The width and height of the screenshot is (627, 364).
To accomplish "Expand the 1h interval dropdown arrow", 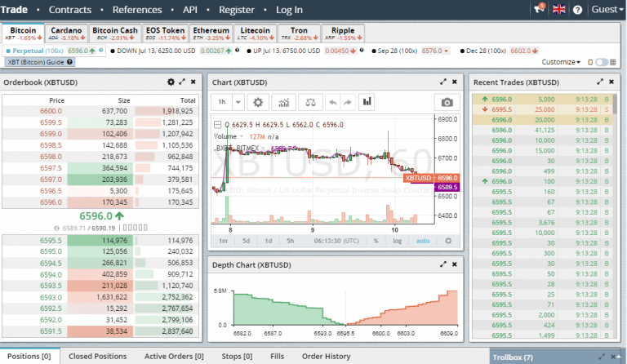I will (238, 102).
